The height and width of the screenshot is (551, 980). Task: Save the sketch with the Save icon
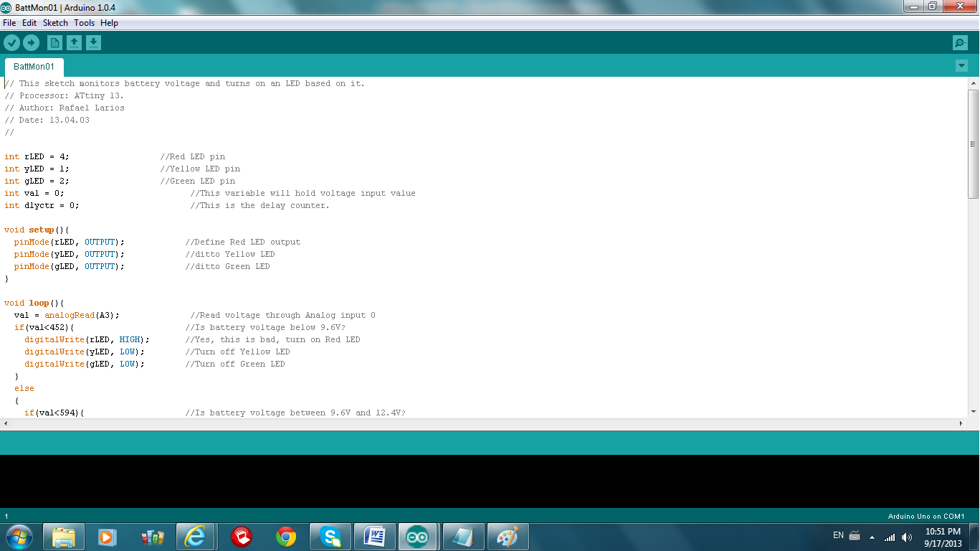pyautogui.click(x=92, y=42)
